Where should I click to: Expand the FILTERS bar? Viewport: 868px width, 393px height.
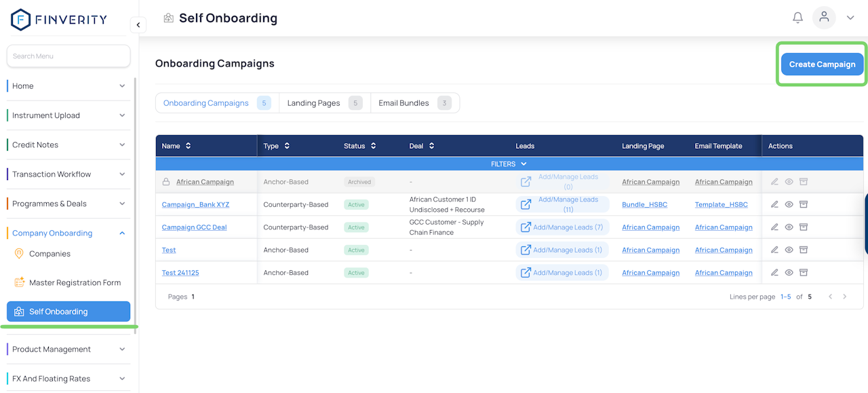click(509, 164)
